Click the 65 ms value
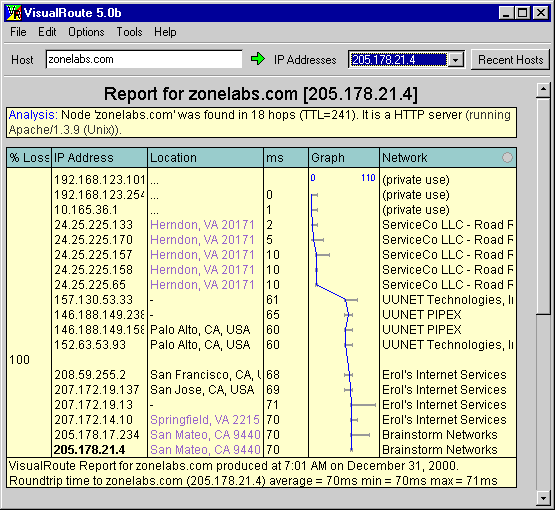 (273, 315)
